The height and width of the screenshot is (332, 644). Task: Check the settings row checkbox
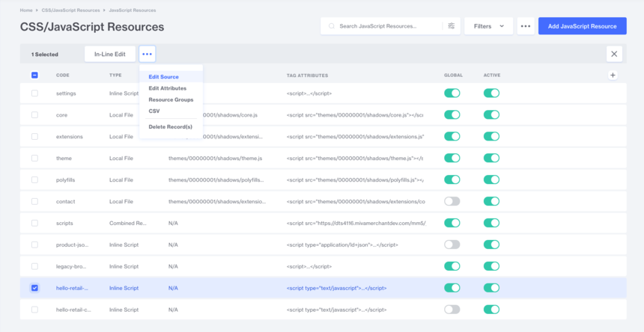pos(34,93)
